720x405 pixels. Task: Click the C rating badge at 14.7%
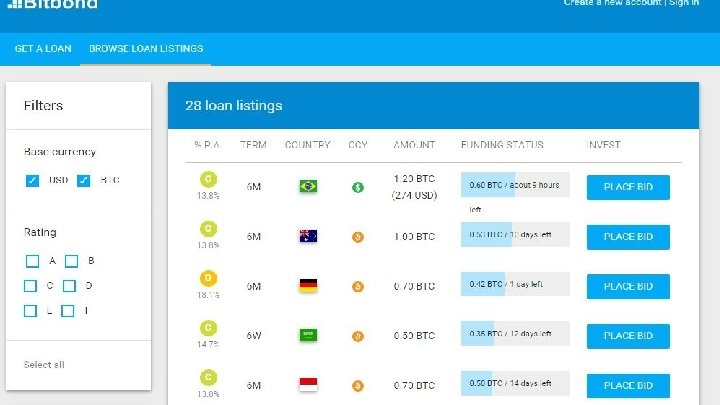(x=208, y=328)
